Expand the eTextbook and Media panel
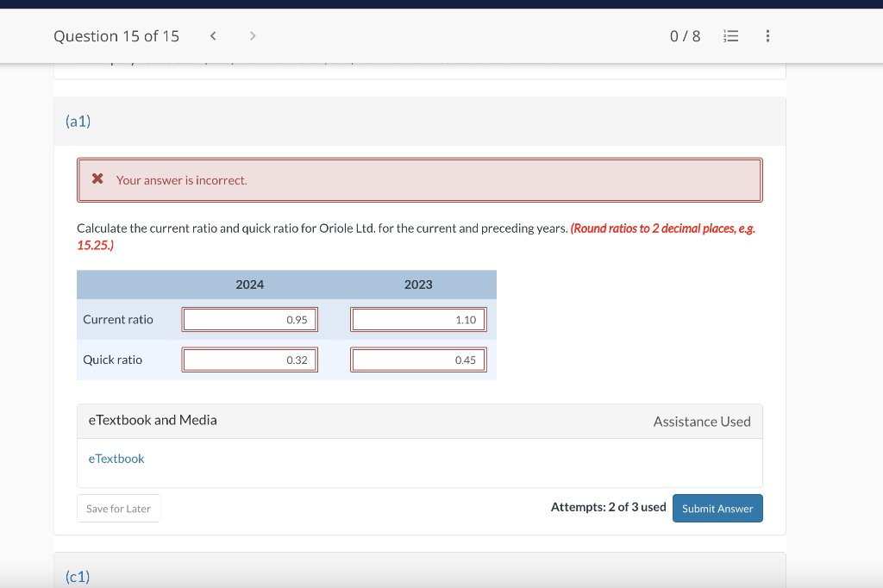Screen dimensions: 883x588 tap(153, 421)
